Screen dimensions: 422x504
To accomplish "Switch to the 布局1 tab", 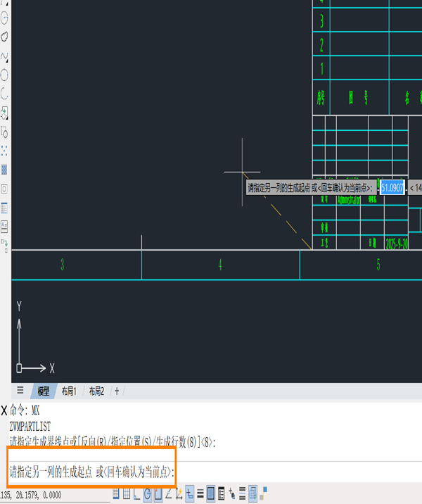I will 69,391.
